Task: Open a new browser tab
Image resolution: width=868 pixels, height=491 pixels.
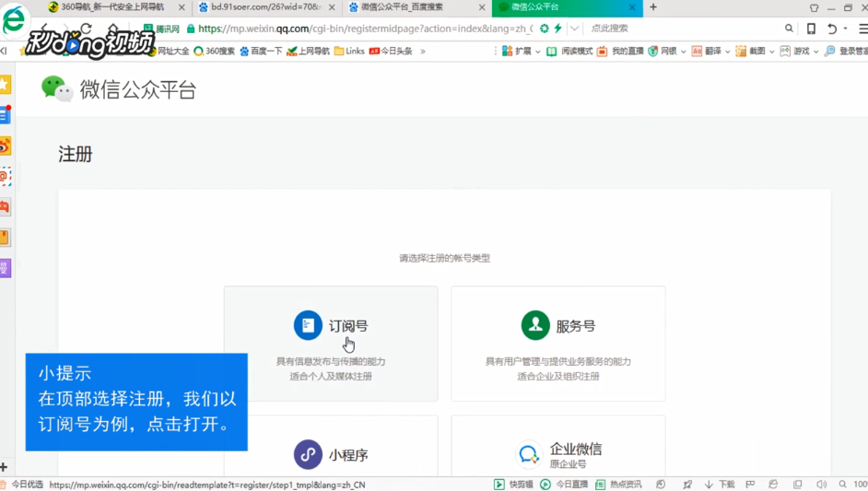Action: (653, 7)
